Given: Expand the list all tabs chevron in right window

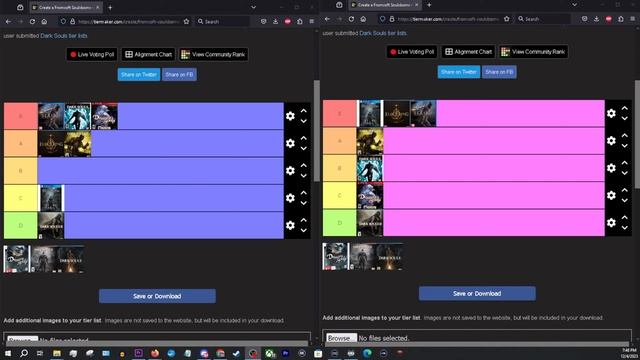Looking at the screenshot, I should click(x=574, y=5).
